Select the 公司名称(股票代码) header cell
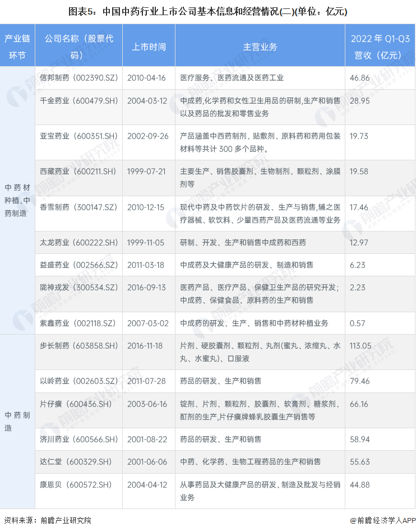The height and width of the screenshot is (532, 416). coord(78,47)
